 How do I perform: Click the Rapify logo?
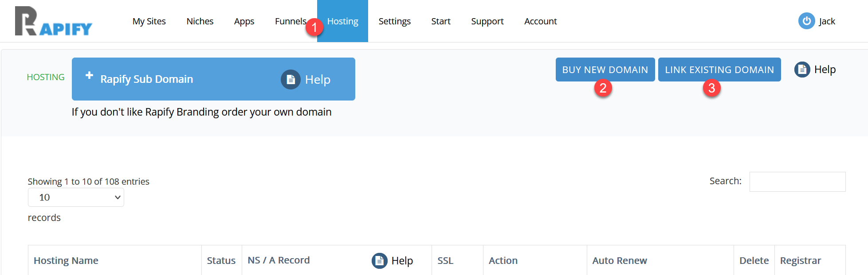point(53,21)
